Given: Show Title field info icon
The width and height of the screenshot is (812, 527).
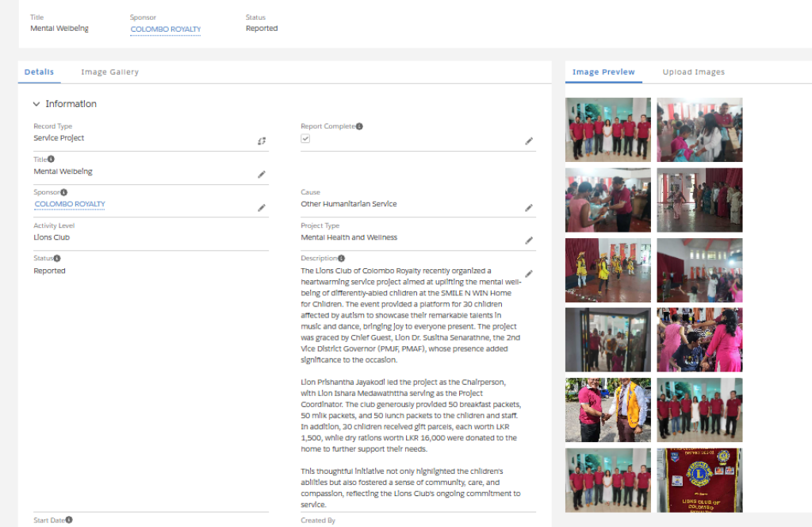Looking at the screenshot, I should coord(51,159).
